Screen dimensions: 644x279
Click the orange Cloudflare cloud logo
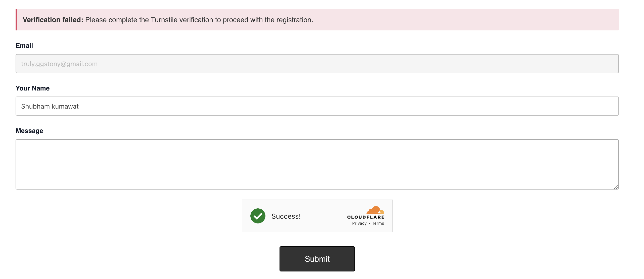[375, 210]
